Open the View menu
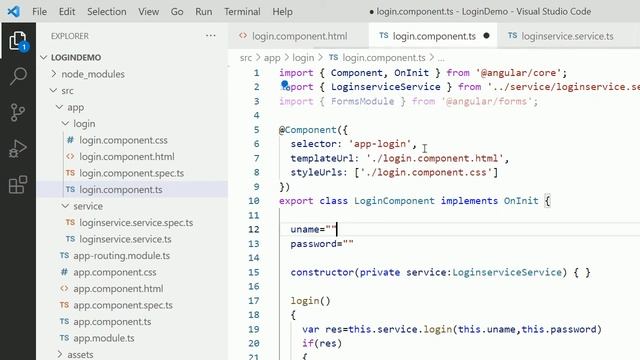The width and height of the screenshot is (640, 360). (149, 11)
